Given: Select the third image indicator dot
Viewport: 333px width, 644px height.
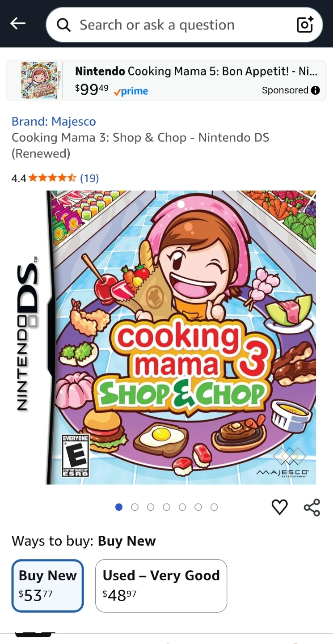Looking at the screenshot, I should pyautogui.click(x=151, y=507).
